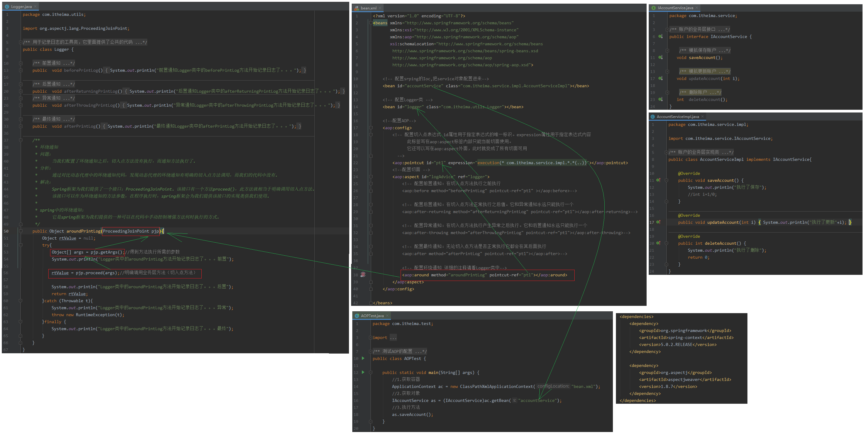Click implements gutter marker on saveAccount in AccountServiceImpl
868x439 pixels.
click(x=658, y=180)
